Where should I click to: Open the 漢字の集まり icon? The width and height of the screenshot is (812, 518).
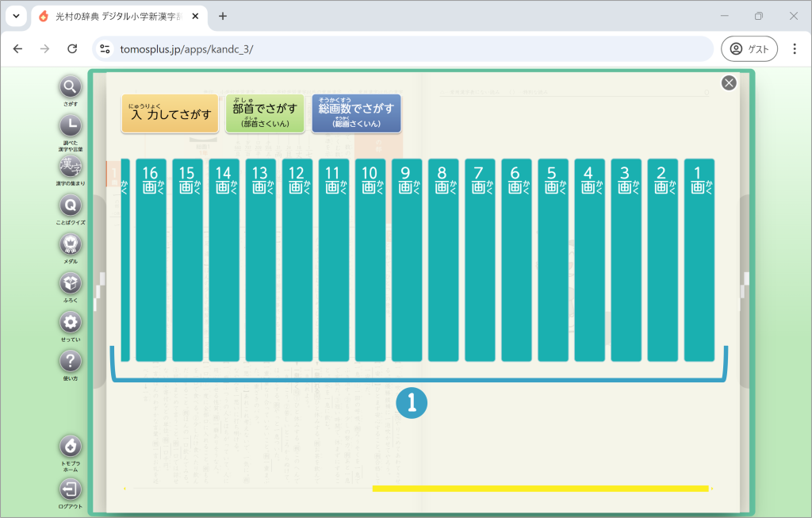pos(71,167)
